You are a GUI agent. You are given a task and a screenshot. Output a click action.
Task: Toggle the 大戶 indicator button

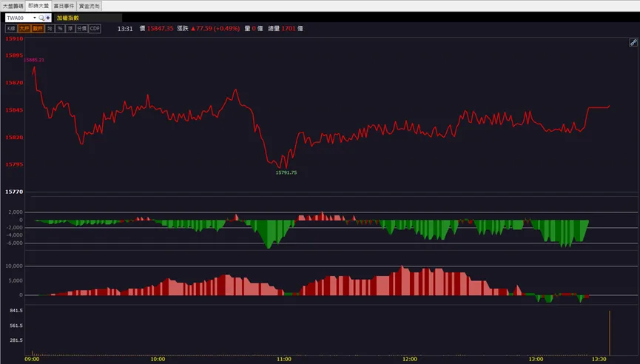[x=24, y=29]
